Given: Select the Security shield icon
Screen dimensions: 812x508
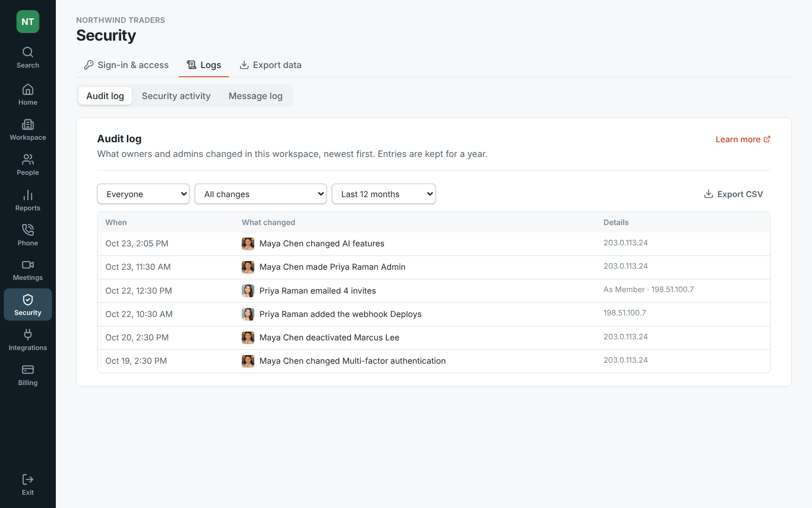Looking at the screenshot, I should point(28,300).
